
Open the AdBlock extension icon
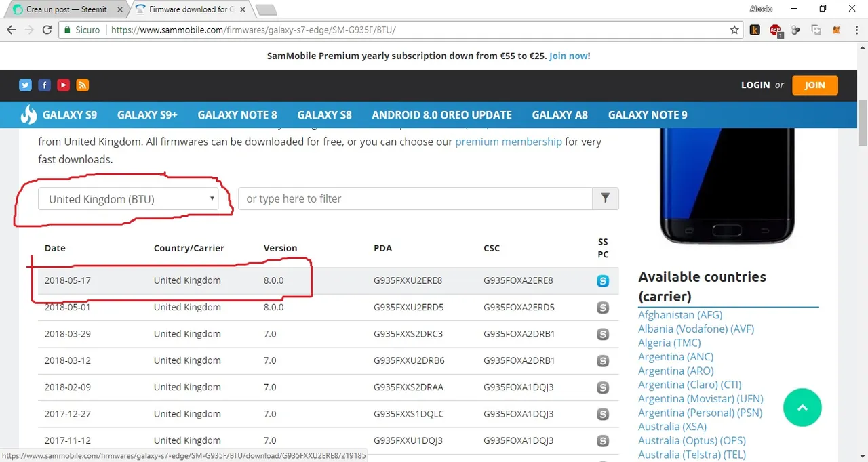775,30
